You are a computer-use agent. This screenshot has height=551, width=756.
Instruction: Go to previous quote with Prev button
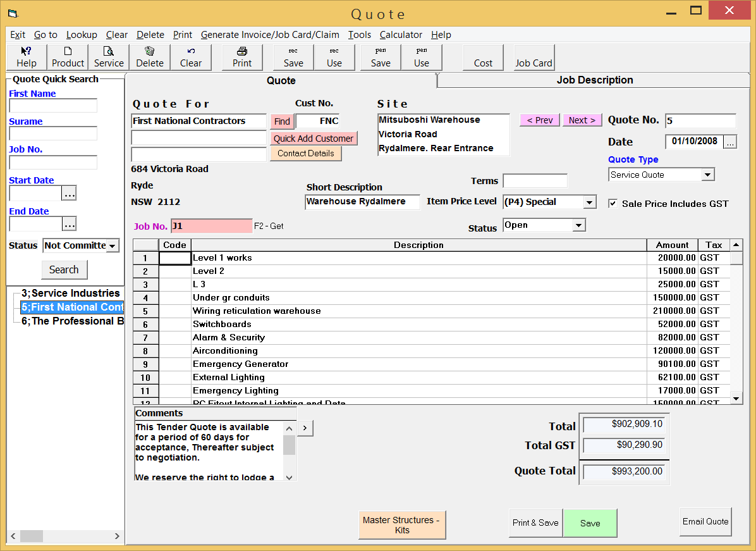click(540, 120)
